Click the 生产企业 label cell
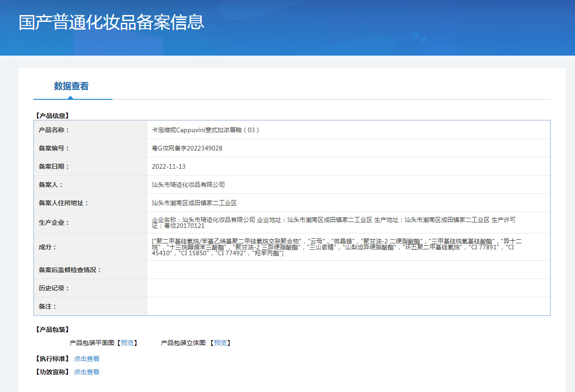The image size is (575, 392). 90,222
